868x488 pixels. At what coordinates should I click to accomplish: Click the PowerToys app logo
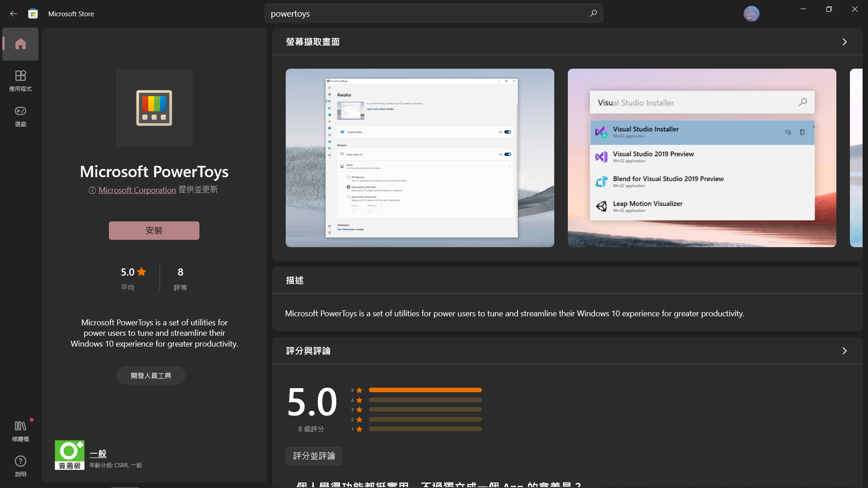point(154,108)
